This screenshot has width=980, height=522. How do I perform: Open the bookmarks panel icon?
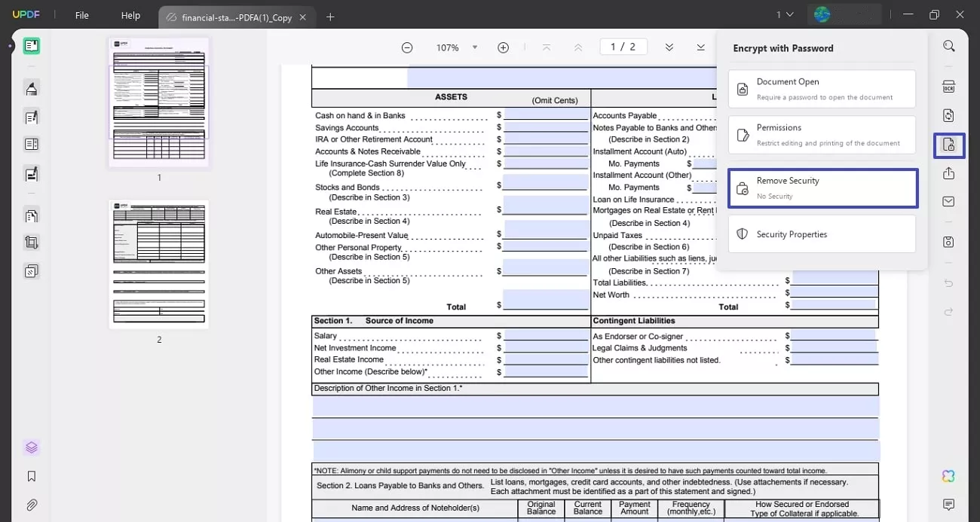tap(31, 476)
